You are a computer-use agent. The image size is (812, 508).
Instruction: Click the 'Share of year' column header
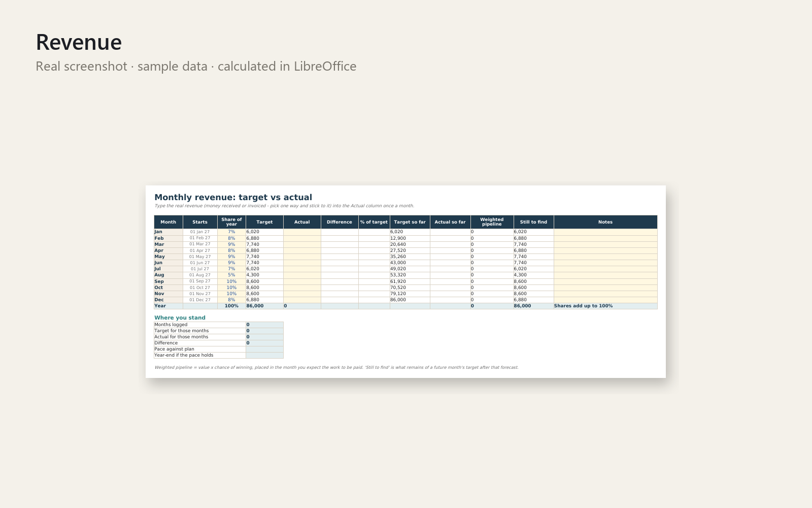point(231,222)
